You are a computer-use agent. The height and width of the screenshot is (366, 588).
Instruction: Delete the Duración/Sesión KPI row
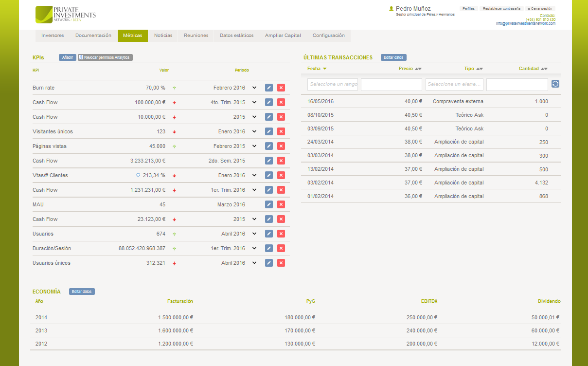click(281, 248)
